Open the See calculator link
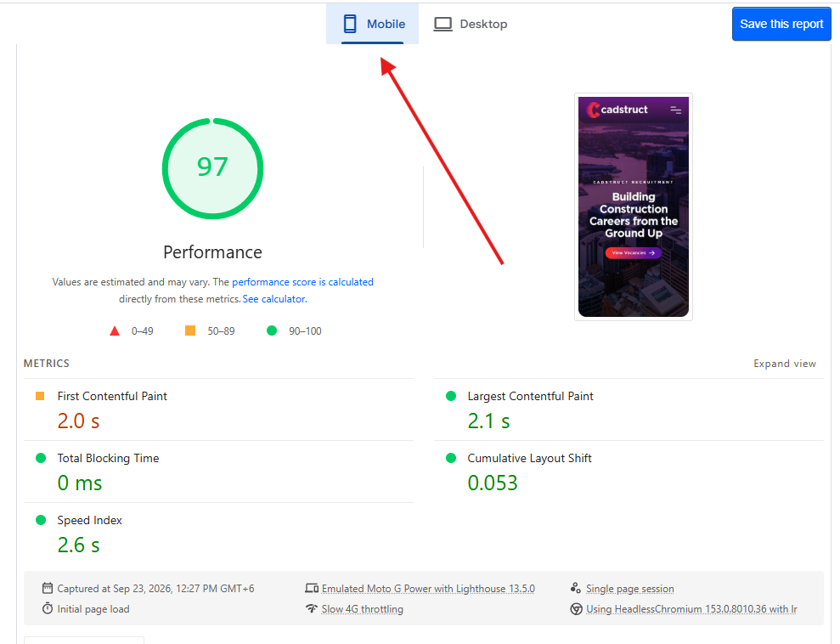840x644 pixels. (x=274, y=299)
